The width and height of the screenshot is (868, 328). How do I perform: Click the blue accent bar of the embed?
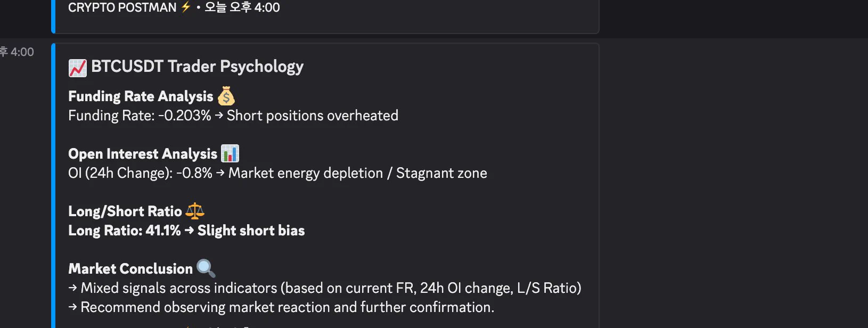point(53,185)
